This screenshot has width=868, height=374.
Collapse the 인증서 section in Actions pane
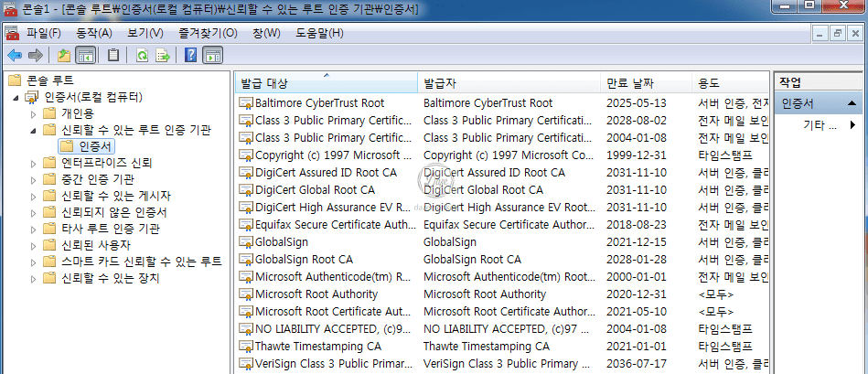point(852,103)
